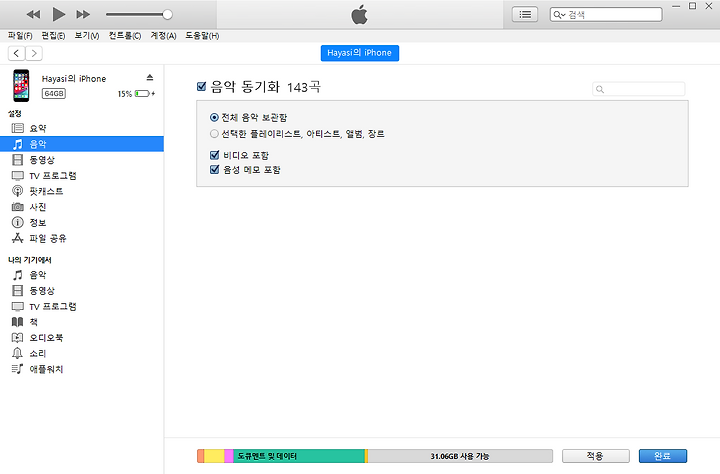This screenshot has width=720, height=474.
Task: Select the 선택한 플레이리스트 radio option
Action: 214,134
